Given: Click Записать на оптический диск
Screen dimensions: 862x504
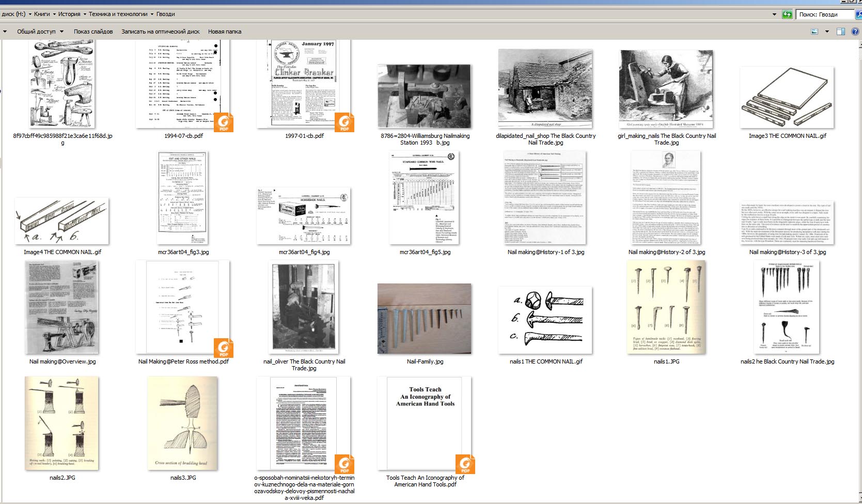Looking at the screenshot, I should pyautogui.click(x=161, y=31).
